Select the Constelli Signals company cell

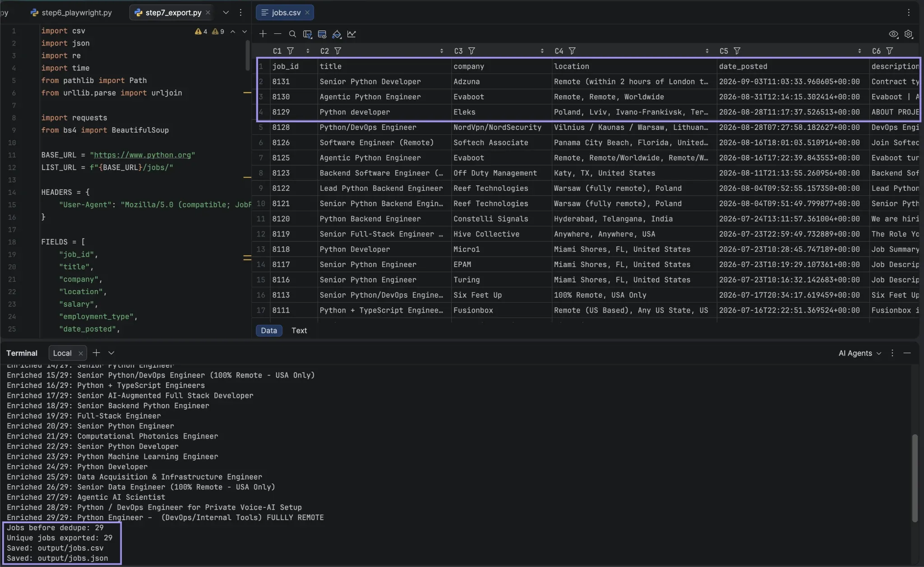click(x=502, y=219)
